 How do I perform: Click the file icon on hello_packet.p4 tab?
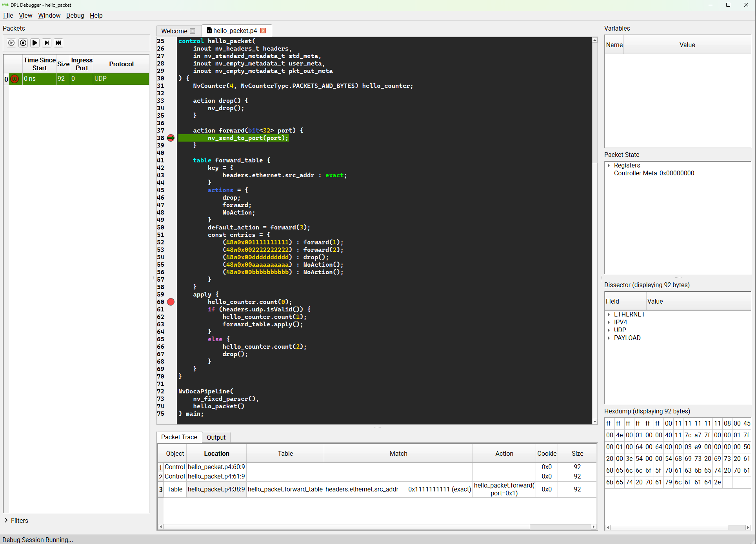coord(209,30)
